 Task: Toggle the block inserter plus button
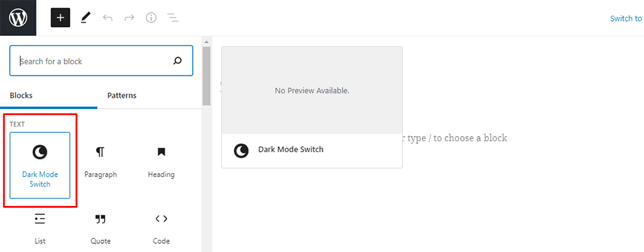coord(60,18)
